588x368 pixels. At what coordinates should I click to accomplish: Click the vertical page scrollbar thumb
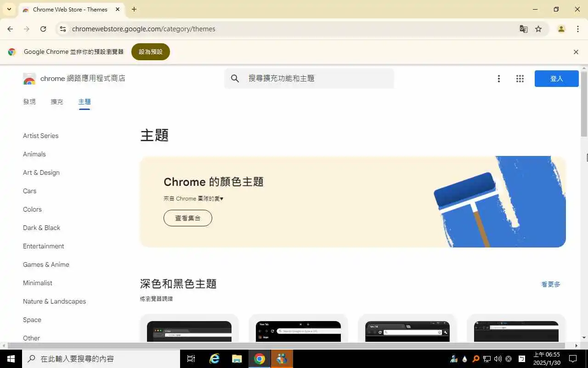584,104
